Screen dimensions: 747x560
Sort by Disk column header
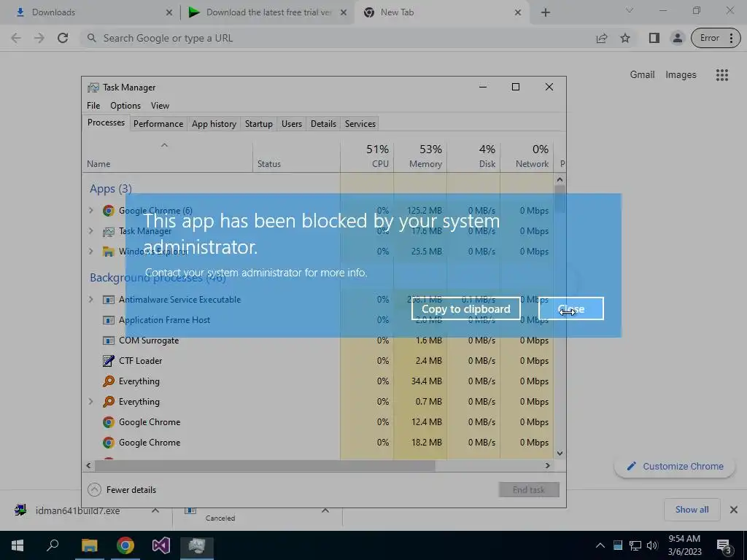(x=474, y=156)
